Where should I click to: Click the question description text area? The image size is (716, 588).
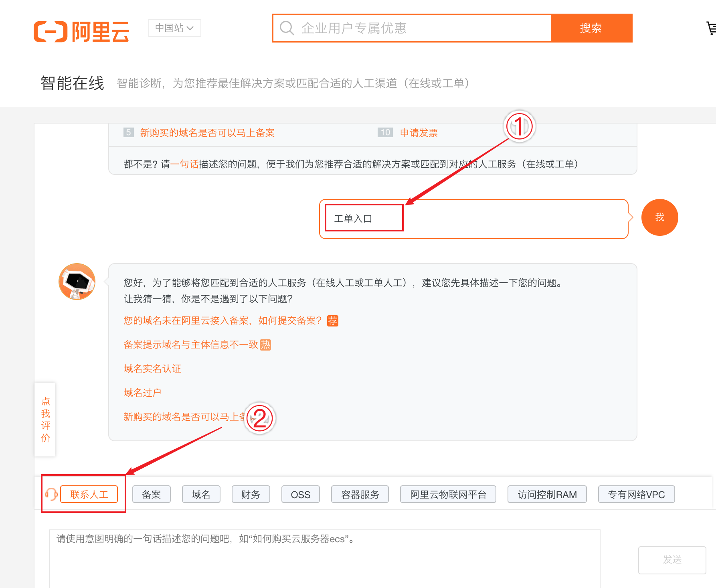pos(325,559)
